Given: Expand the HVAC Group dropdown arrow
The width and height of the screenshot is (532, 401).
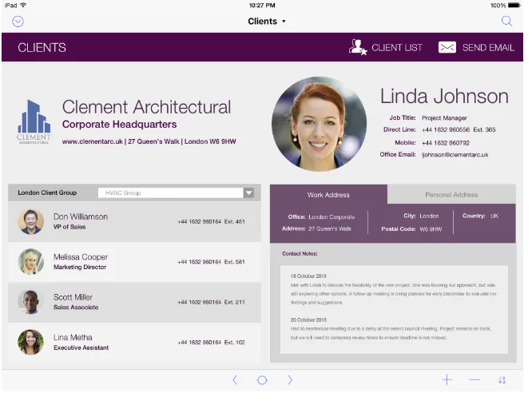Looking at the screenshot, I should (x=248, y=193).
